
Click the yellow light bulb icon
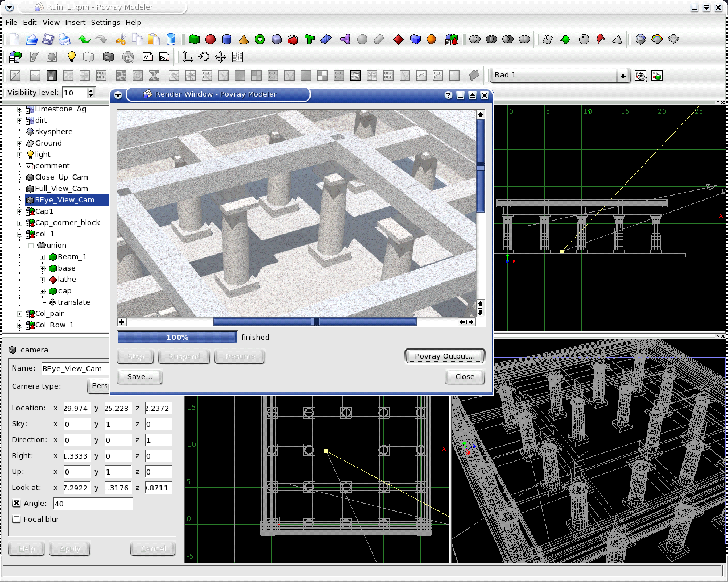tap(71, 57)
